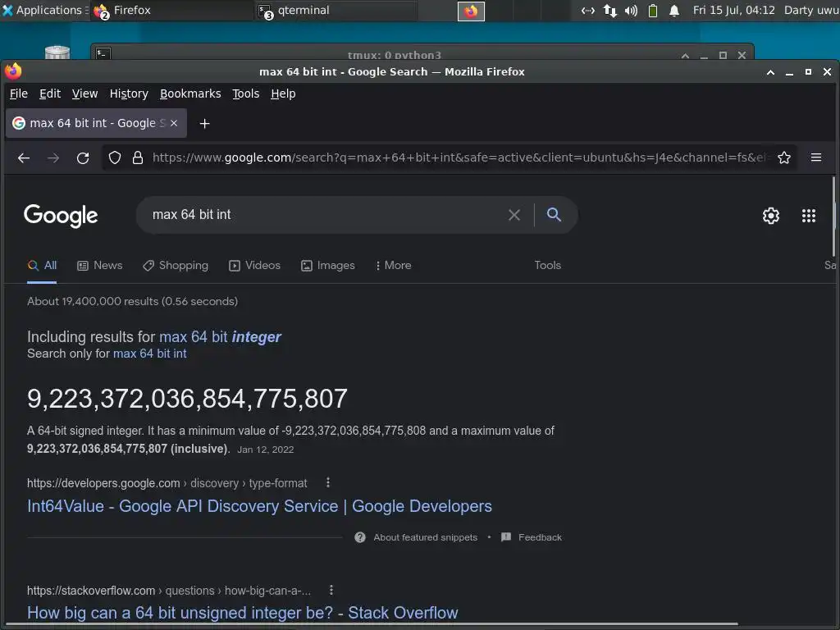Follow the 'max 64 bit integer' suggestion link

pyautogui.click(x=220, y=337)
